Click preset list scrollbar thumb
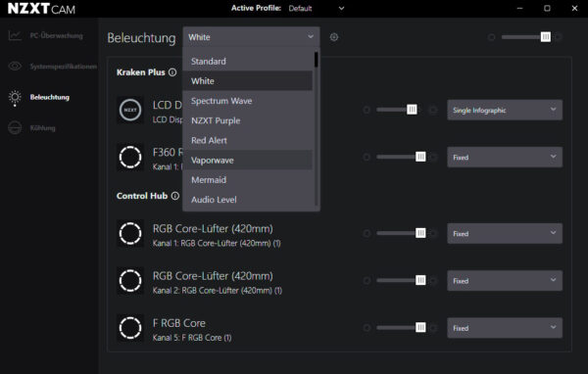This screenshot has width=588, height=374. pos(317,60)
